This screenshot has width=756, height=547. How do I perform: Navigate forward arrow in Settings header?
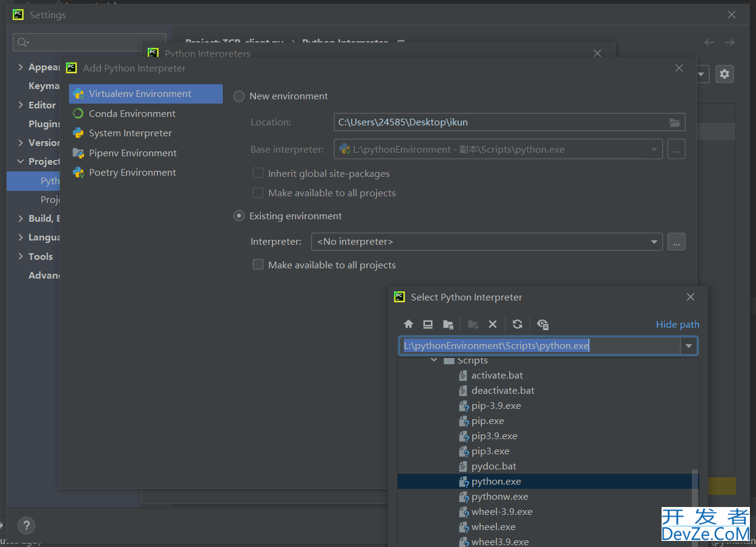click(x=729, y=42)
